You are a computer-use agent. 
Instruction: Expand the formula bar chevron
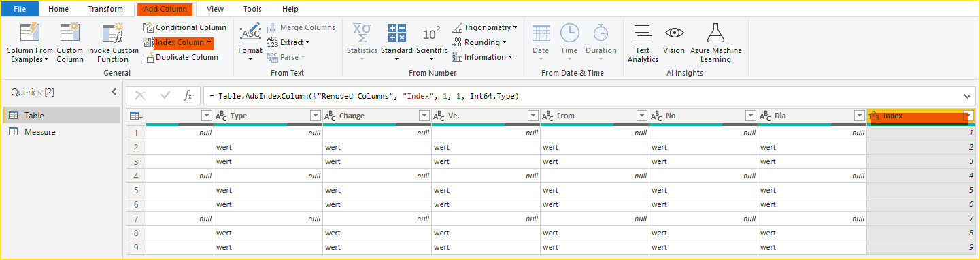pos(968,96)
